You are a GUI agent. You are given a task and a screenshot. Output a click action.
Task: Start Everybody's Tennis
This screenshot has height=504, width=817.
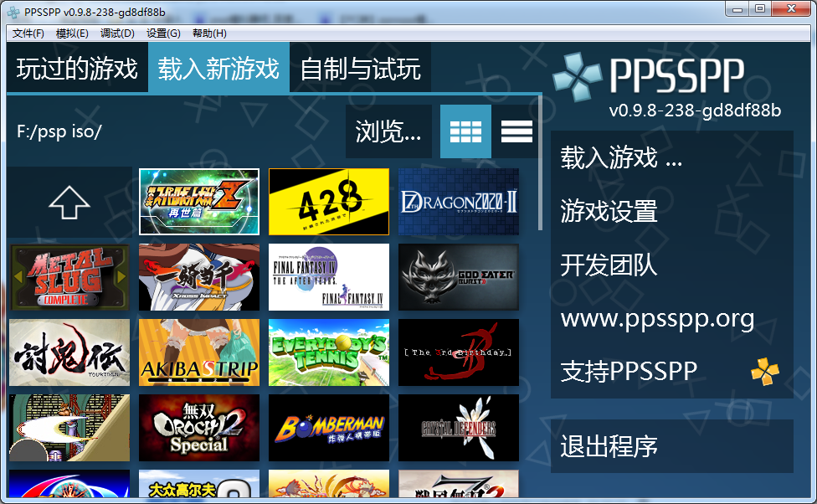coord(329,352)
